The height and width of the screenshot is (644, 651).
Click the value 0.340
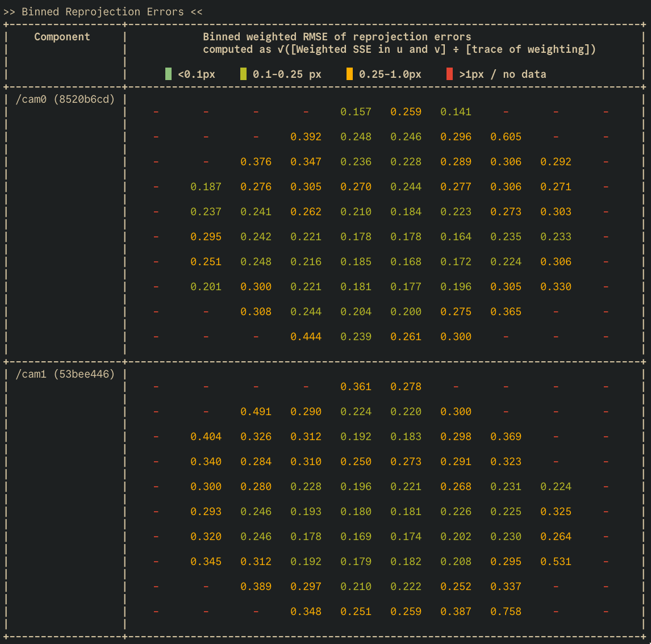coord(206,462)
